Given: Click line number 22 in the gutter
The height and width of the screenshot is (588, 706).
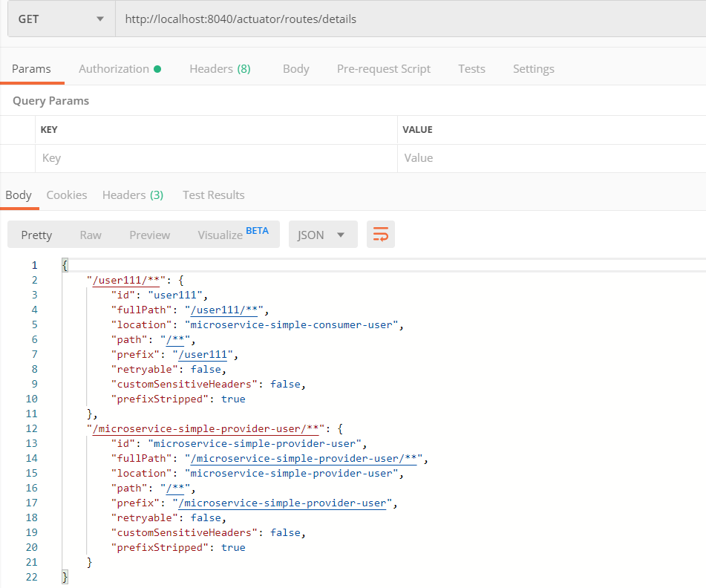Looking at the screenshot, I should (x=31, y=577).
